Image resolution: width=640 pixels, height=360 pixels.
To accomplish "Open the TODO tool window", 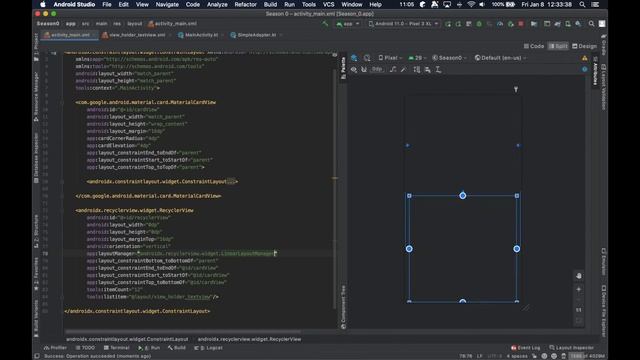I will tap(85, 348).
